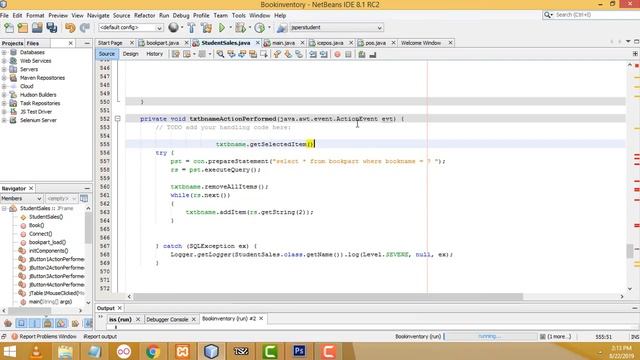Run the project with the green play icon
Viewport: 640px width, 360px height.
coord(222,28)
